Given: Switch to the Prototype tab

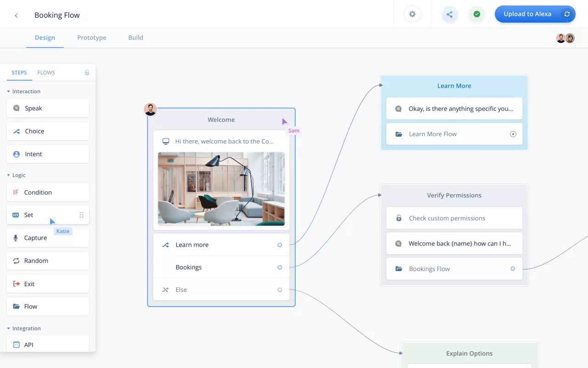Looking at the screenshot, I should click(x=91, y=38).
